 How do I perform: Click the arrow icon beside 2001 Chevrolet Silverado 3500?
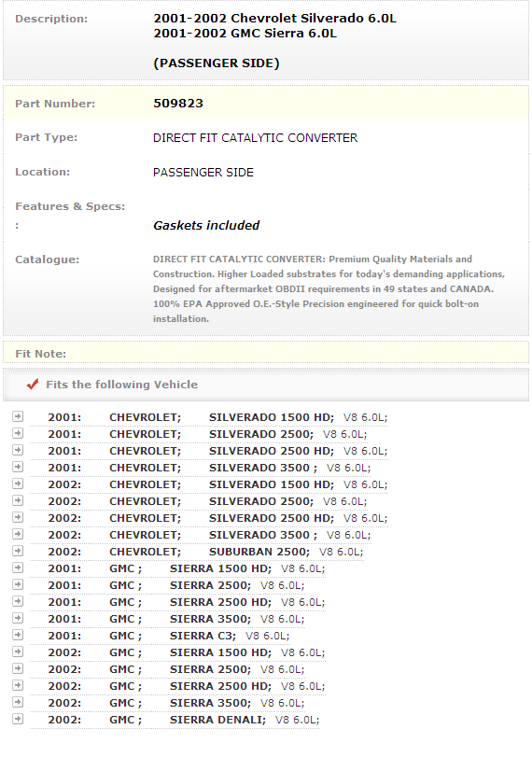click(18, 467)
